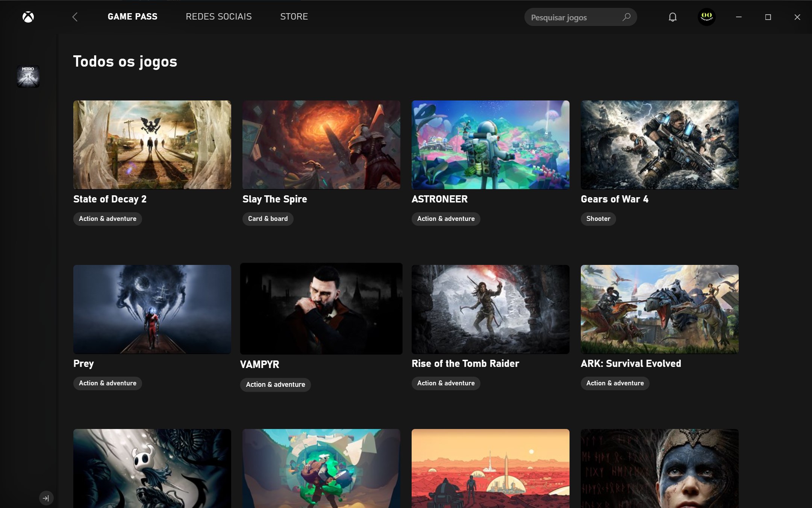
Task: Switch to the STORE tab
Action: pyautogui.click(x=294, y=17)
